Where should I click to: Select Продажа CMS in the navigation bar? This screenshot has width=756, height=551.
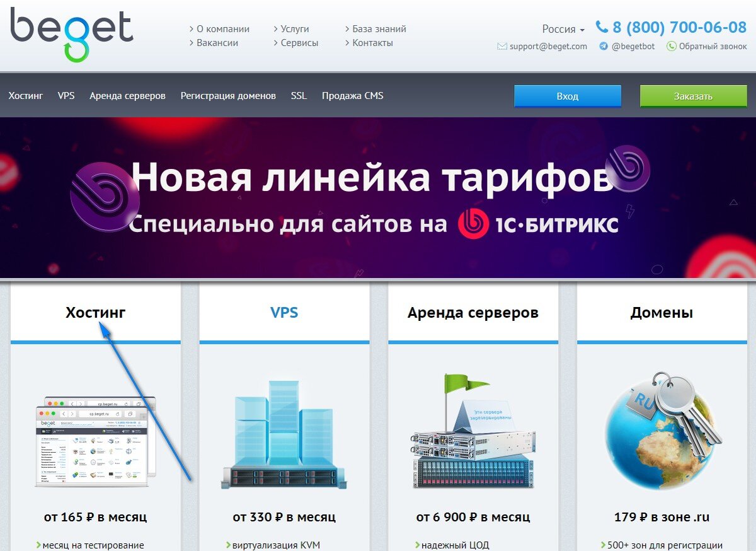click(x=352, y=96)
